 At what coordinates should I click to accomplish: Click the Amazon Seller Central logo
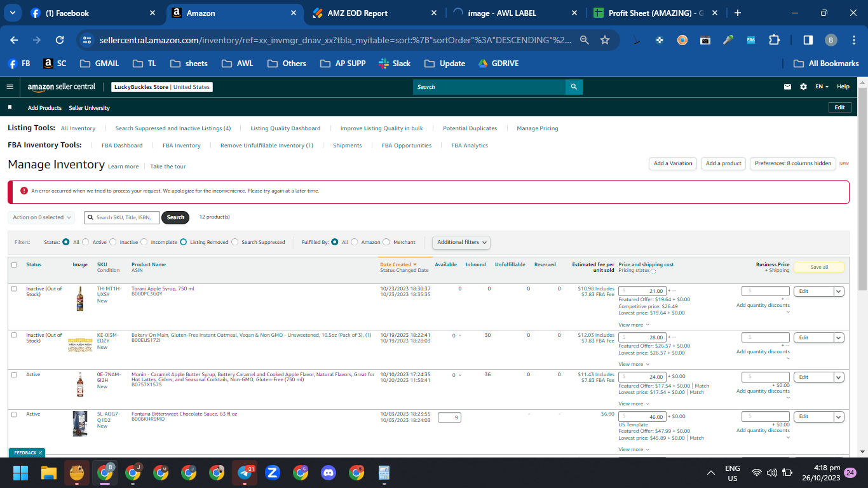click(62, 87)
